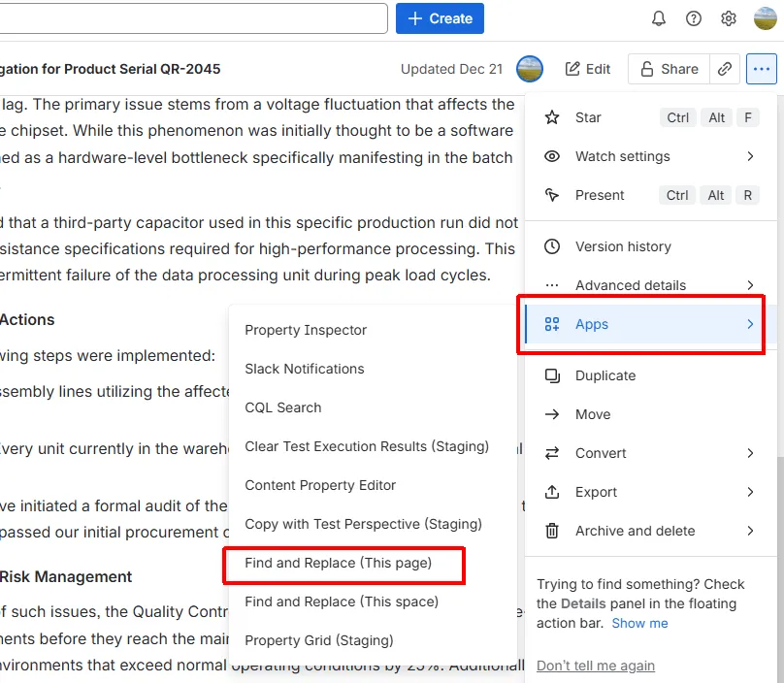Click Don't tell me again link

[596, 666]
